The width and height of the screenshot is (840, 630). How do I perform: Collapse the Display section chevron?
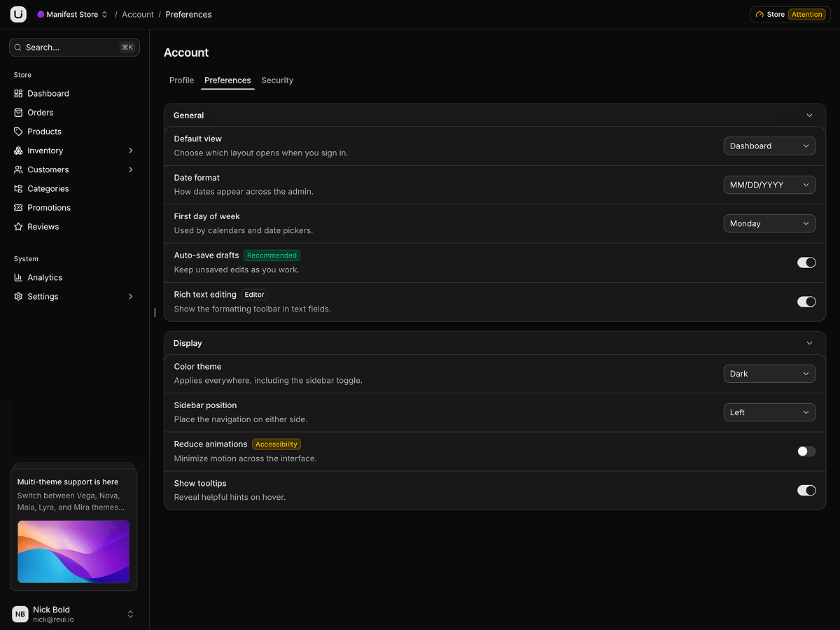coord(809,343)
